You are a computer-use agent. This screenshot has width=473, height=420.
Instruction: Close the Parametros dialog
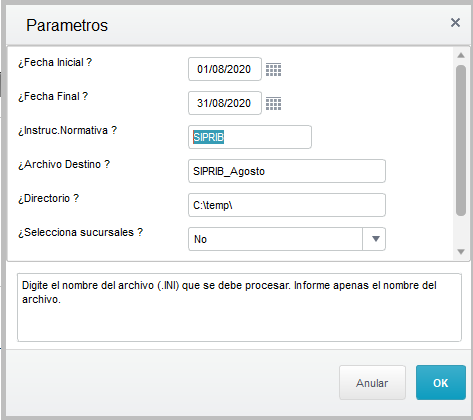point(455,23)
